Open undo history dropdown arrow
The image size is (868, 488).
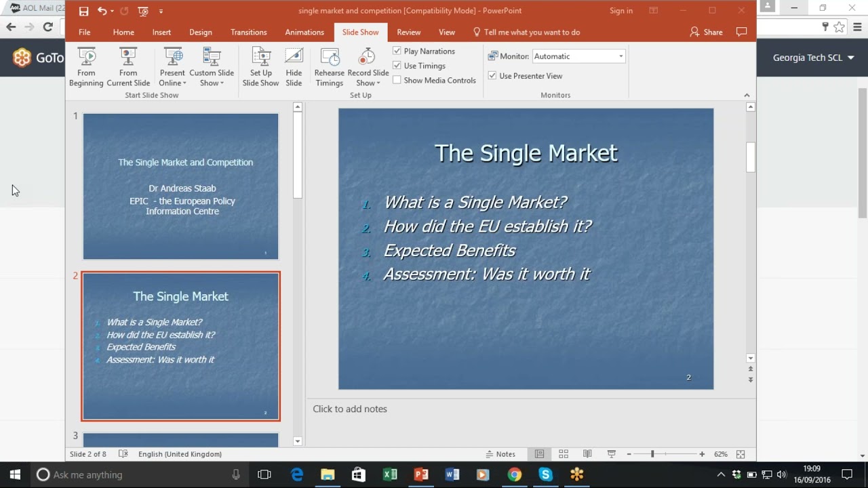point(112,11)
